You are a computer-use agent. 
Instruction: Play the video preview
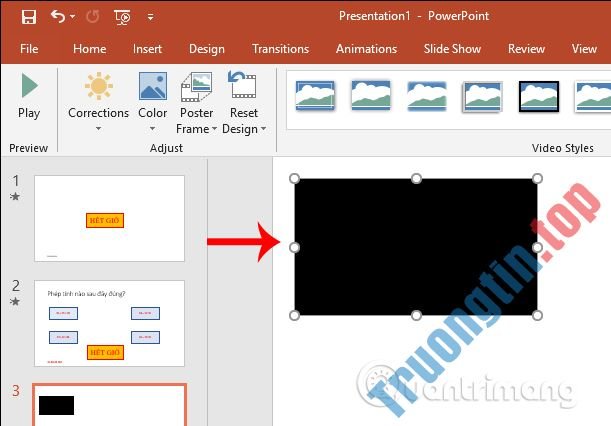pos(29,95)
